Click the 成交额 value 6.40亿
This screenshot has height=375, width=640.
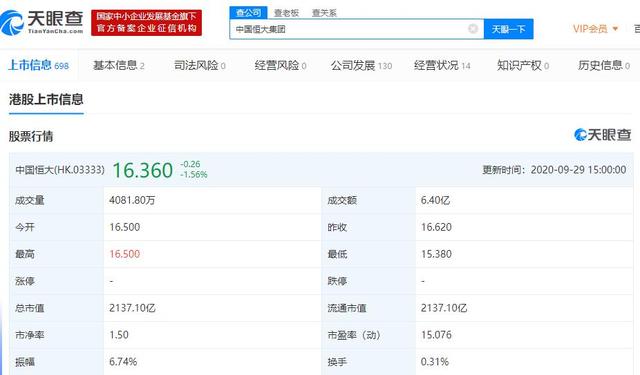[435, 200]
